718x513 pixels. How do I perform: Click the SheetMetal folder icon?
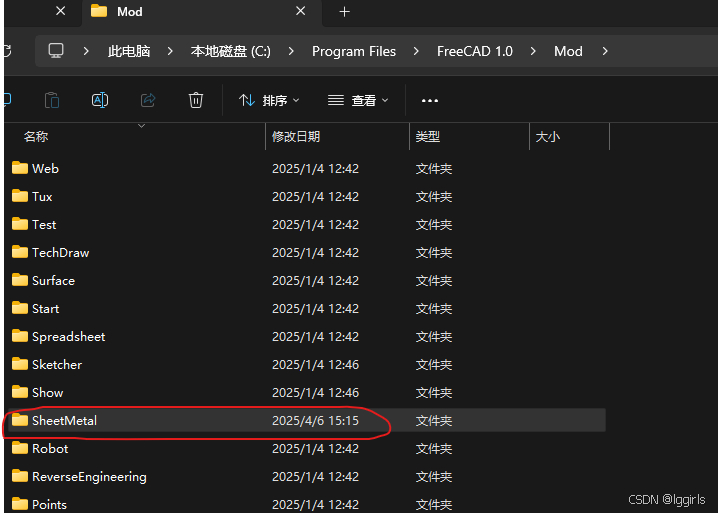[x=20, y=420]
